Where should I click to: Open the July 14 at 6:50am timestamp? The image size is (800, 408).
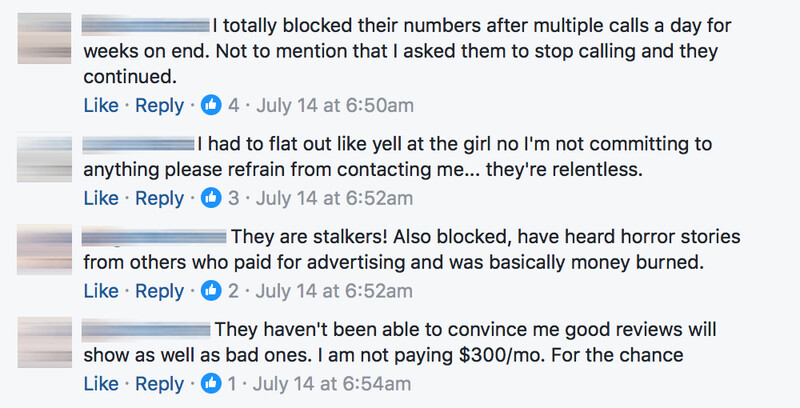point(335,106)
